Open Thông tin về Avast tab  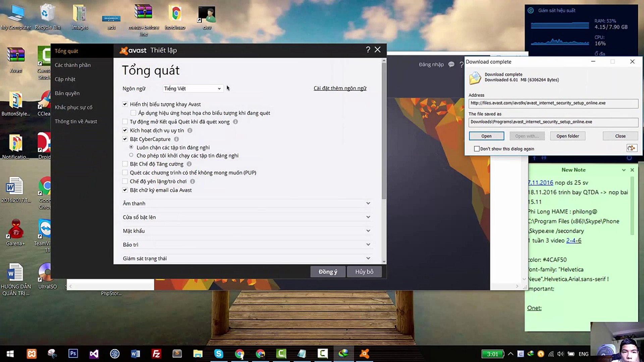82,121
